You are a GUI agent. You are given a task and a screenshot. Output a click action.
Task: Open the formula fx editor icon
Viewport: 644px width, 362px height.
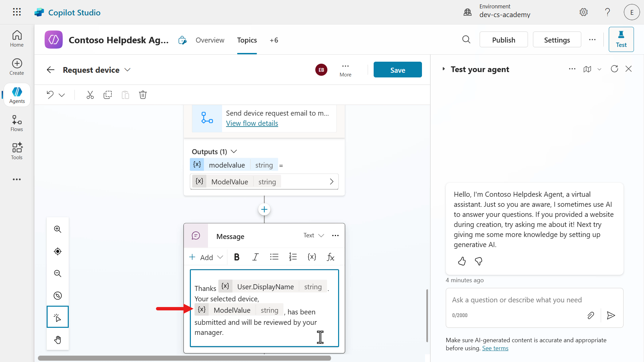pyautogui.click(x=331, y=257)
